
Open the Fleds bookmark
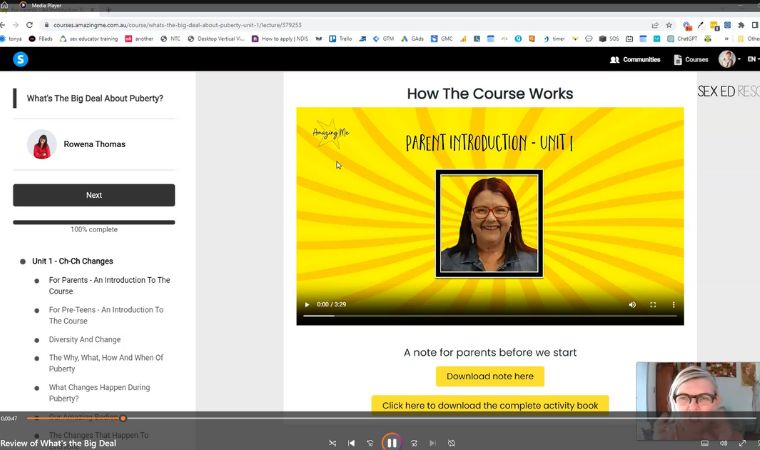pyautogui.click(x=41, y=39)
